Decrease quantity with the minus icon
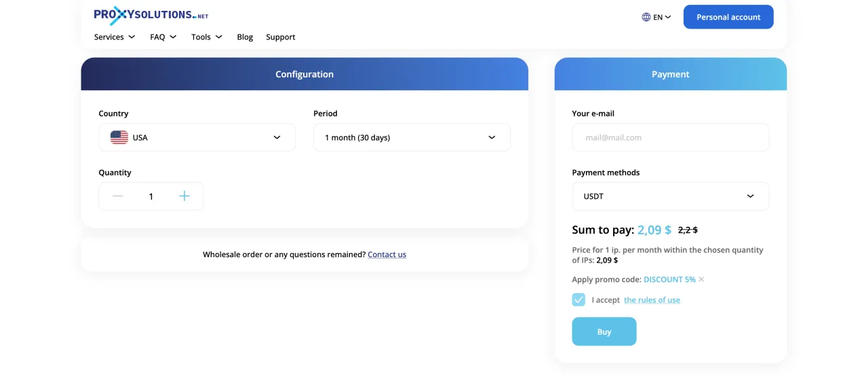 pos(118,196)
